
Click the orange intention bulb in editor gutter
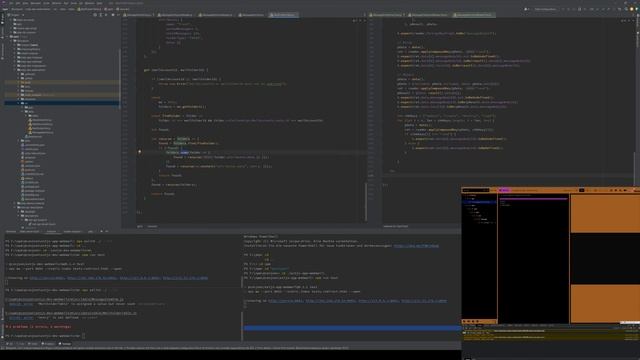pyautogui.click(x=140, y=152)
